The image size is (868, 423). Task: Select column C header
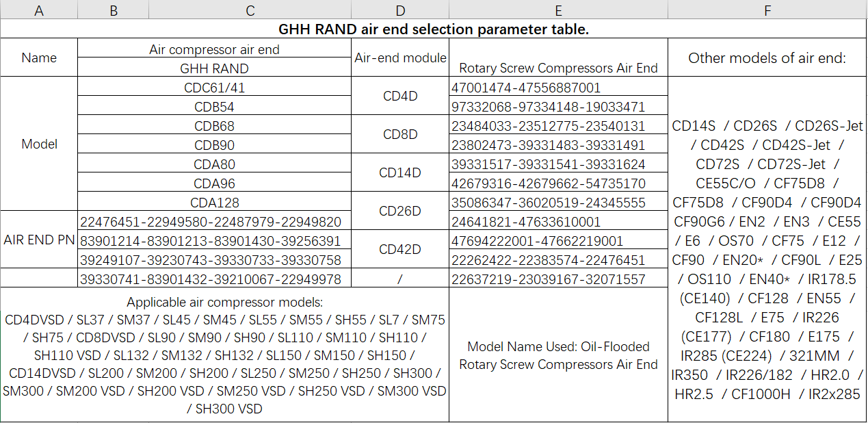click(250, 10)
